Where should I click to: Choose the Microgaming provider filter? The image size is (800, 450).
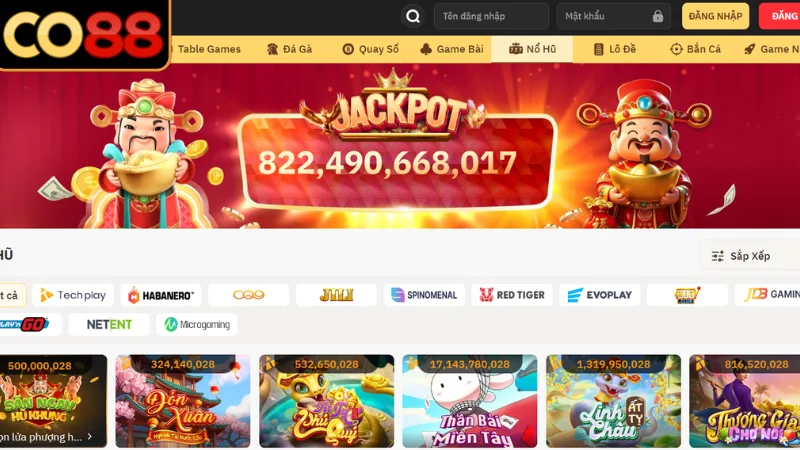click(x=196, y=324)
